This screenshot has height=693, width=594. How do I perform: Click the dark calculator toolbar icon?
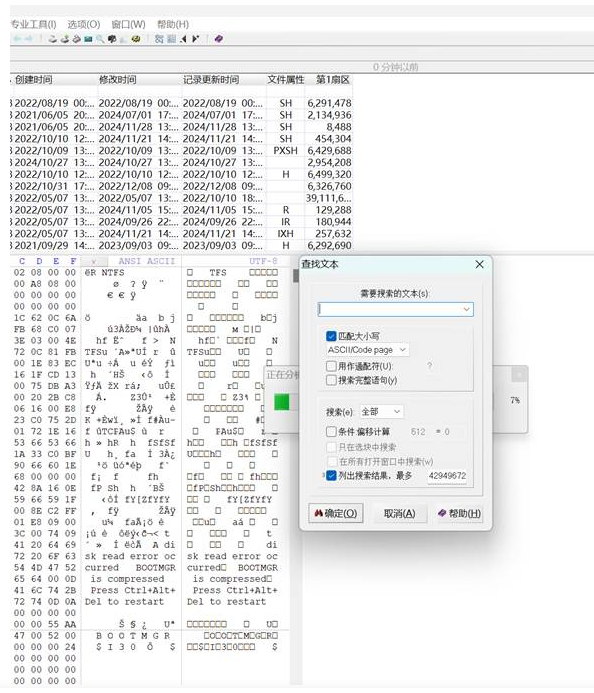112,39
